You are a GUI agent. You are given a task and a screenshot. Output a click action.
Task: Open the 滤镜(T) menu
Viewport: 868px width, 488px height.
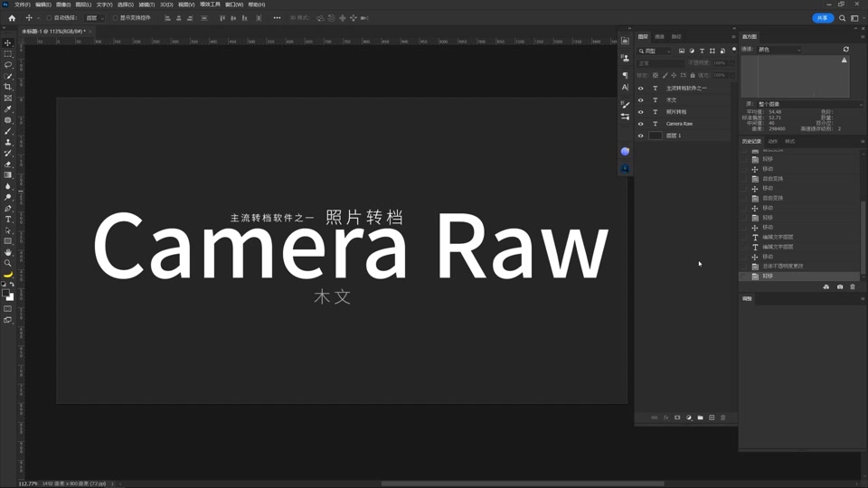point(146,5)
